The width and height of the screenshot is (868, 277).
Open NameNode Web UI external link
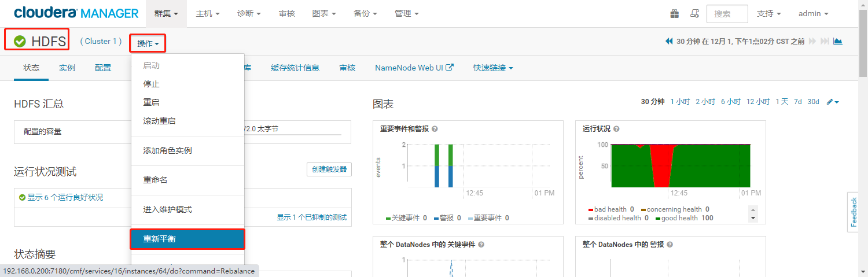coord(414,68)
